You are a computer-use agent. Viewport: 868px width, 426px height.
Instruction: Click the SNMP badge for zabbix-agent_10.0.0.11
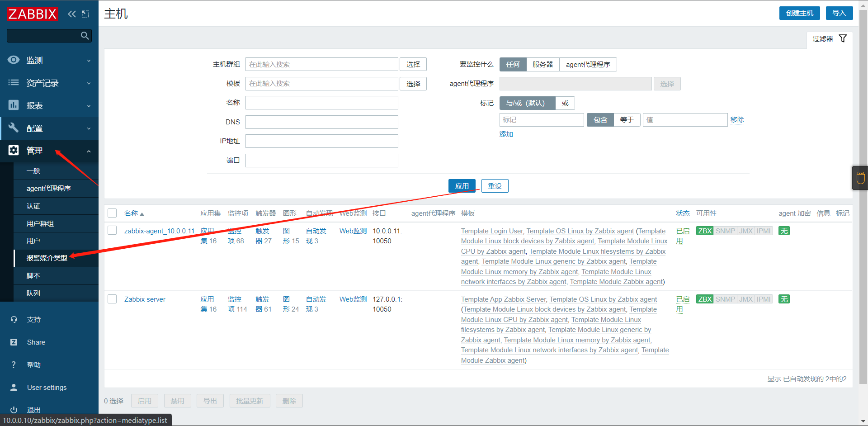click(725, 231)
